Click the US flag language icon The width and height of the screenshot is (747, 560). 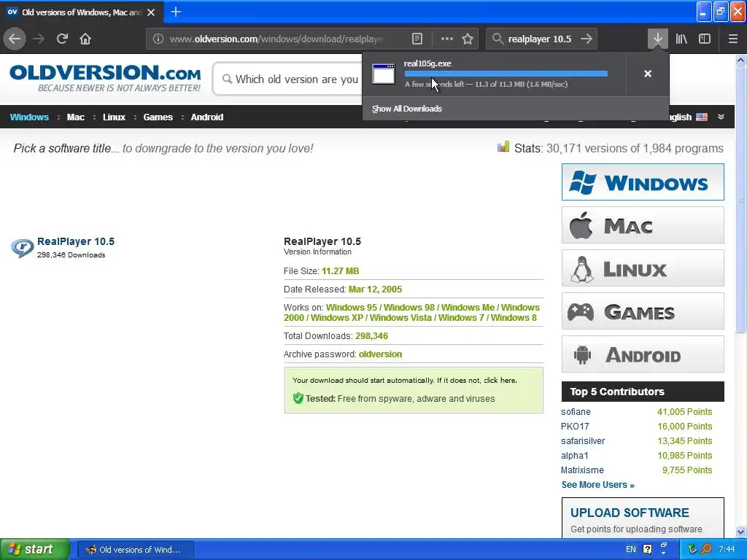point(702,117)
